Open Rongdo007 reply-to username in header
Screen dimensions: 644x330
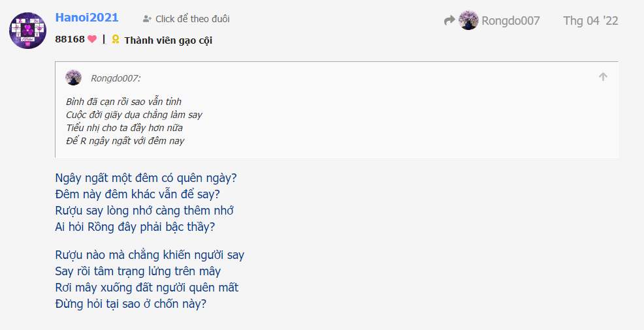pos(511,21)
